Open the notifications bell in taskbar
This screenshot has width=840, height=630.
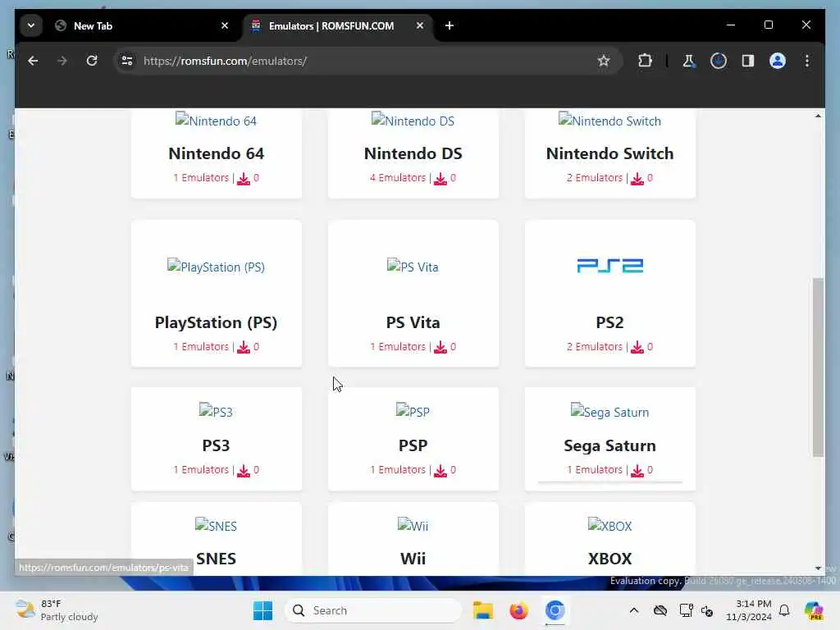click(x=784, y=610)
